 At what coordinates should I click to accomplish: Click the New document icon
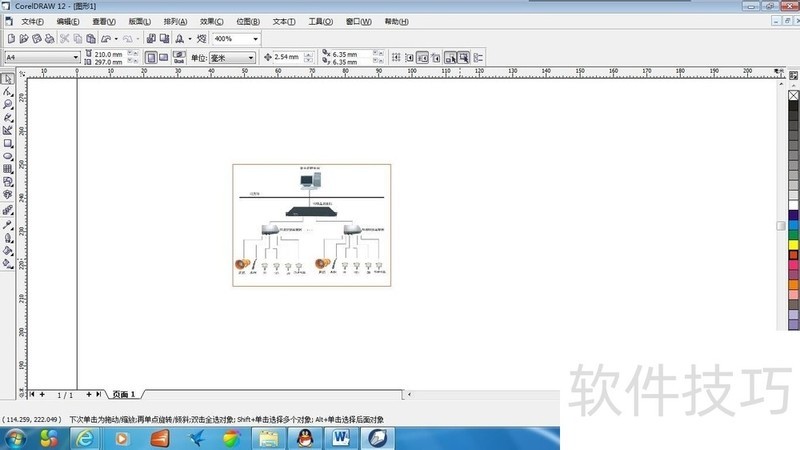point(11,39)
